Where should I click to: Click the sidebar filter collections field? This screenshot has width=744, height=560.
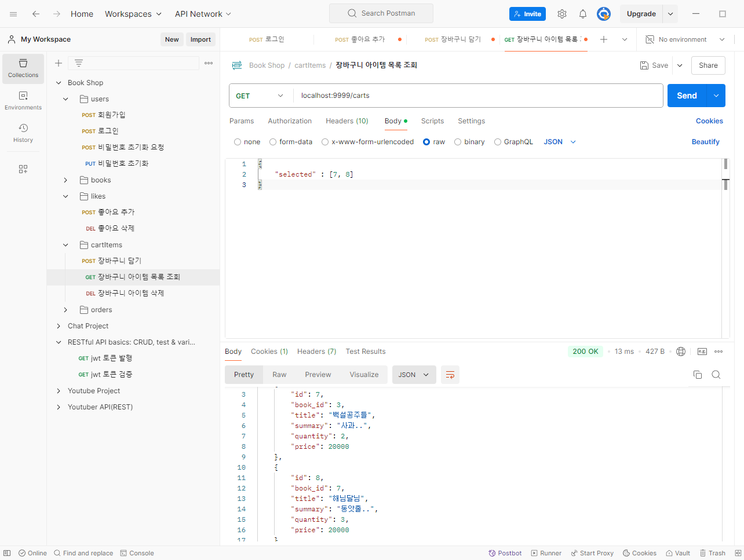(x=134, y=63)
